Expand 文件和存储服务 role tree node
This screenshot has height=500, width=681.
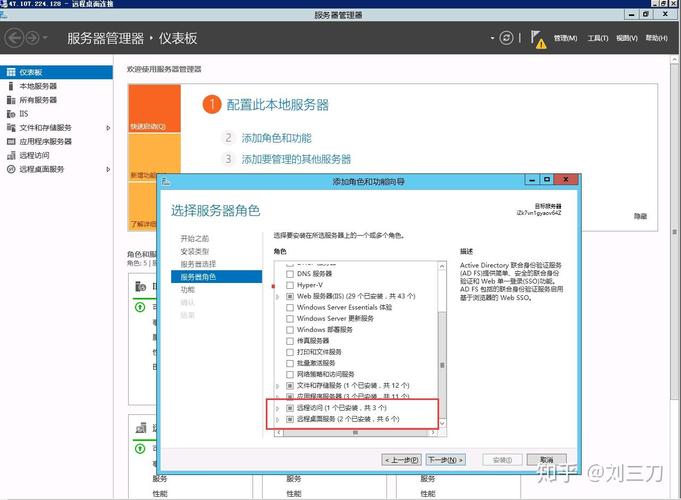click(x=278, y=386)
